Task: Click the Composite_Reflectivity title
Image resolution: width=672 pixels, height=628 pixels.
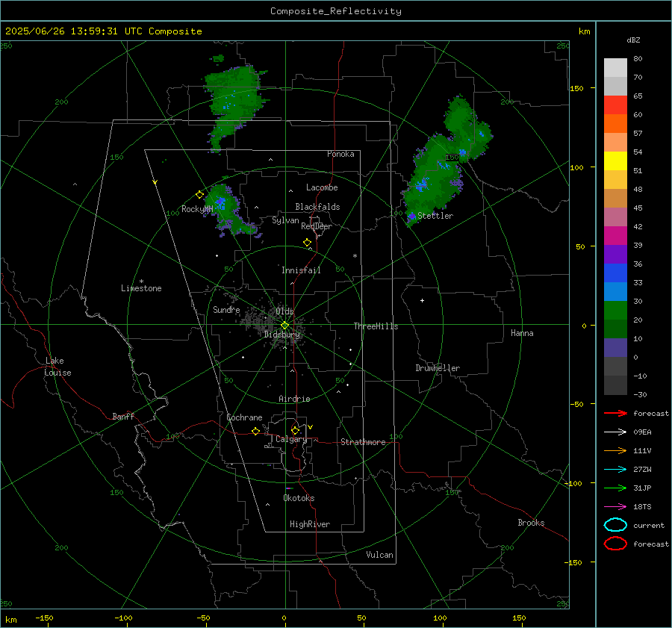Action: 335,11
